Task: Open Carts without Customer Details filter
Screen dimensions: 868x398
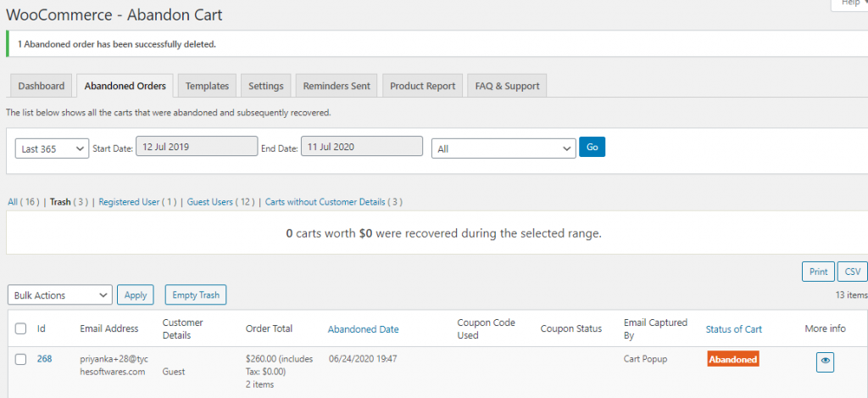Action: point(325,202)
